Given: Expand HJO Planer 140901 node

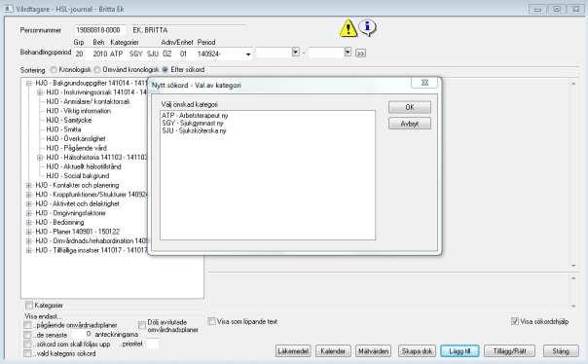Looking at the screenshot, I should (x=29, y=232).
